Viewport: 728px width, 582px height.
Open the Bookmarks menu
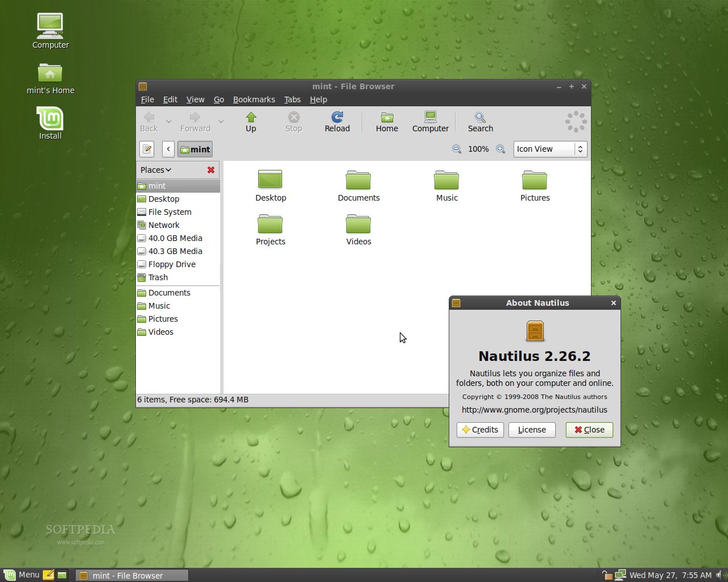[254, 99]
